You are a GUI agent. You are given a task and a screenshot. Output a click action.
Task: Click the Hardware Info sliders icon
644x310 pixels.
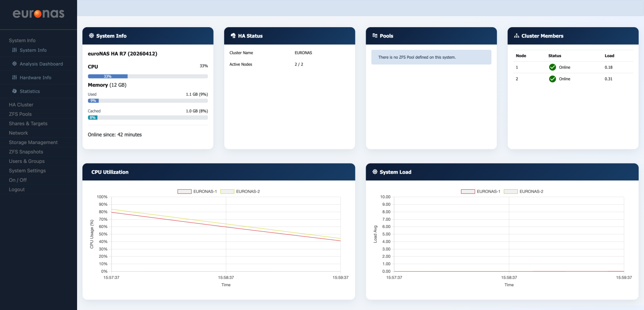click(15, 77)
